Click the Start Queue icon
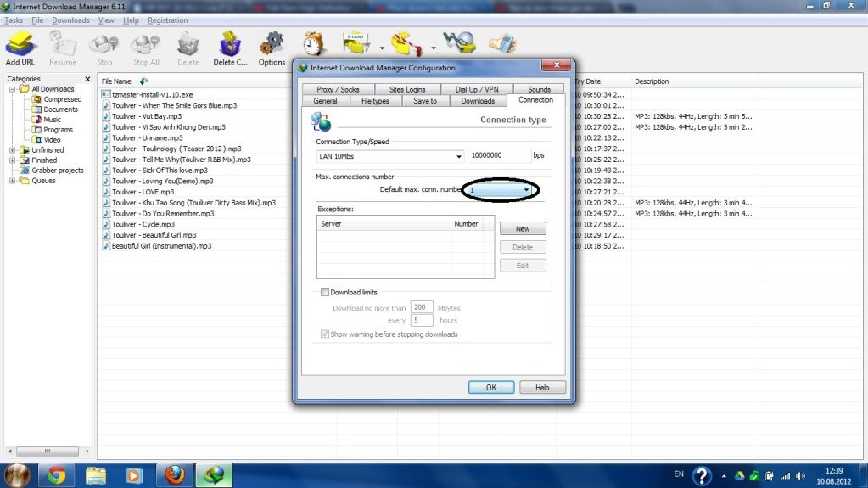Image resolution: width=868 pixels, height=488 pixels. tap(356, 44)
